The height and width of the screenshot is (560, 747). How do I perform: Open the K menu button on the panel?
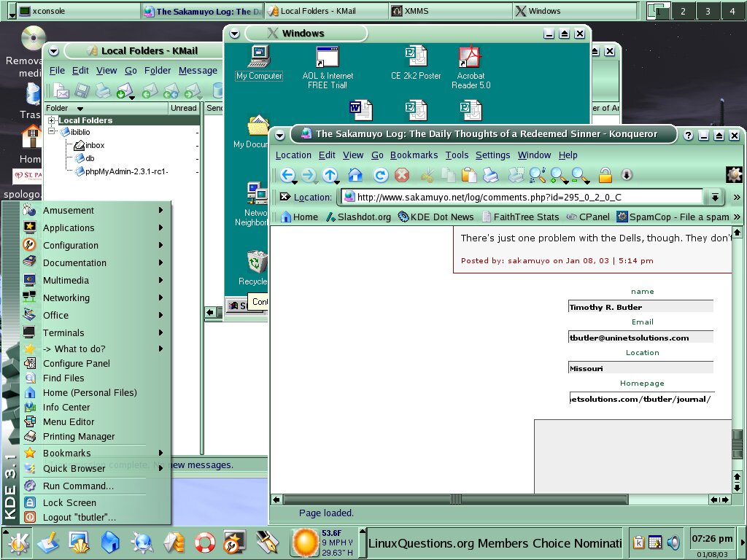point(18,542)
